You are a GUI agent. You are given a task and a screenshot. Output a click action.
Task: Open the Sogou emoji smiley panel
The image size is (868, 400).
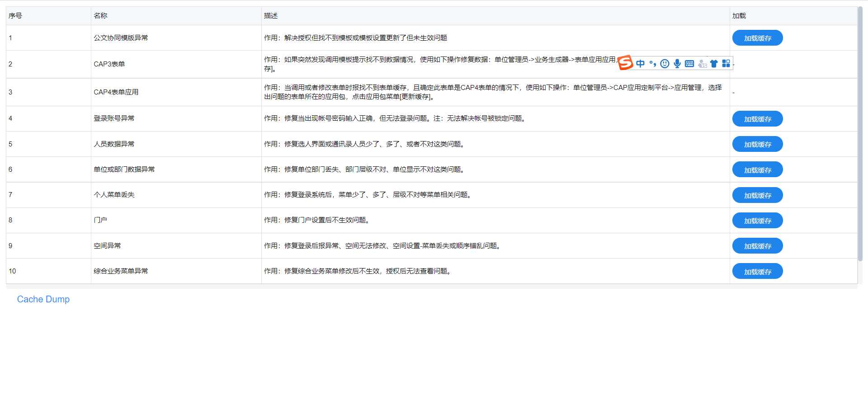tap(665, 64)
